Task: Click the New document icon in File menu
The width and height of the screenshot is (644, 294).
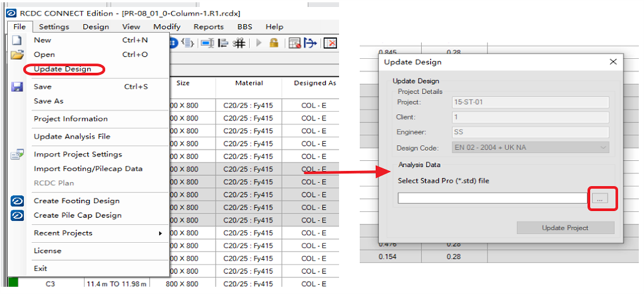Action: pos(16,40)
